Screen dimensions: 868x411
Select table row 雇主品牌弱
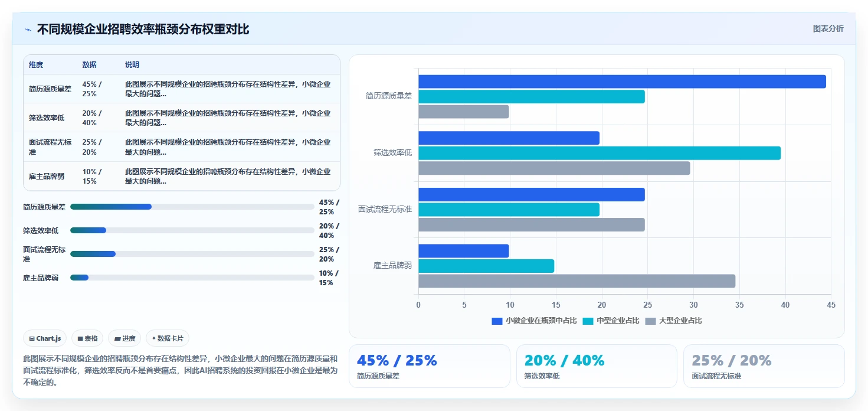(182, 176)
